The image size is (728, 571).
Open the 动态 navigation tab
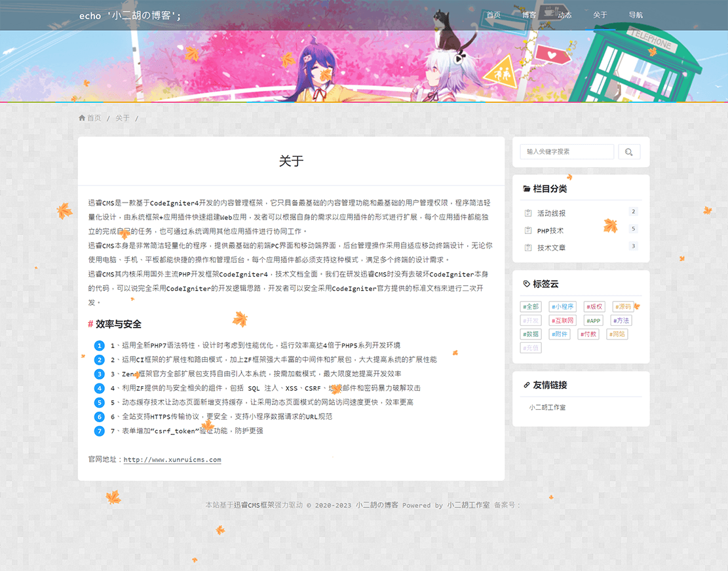coord(565,15)
